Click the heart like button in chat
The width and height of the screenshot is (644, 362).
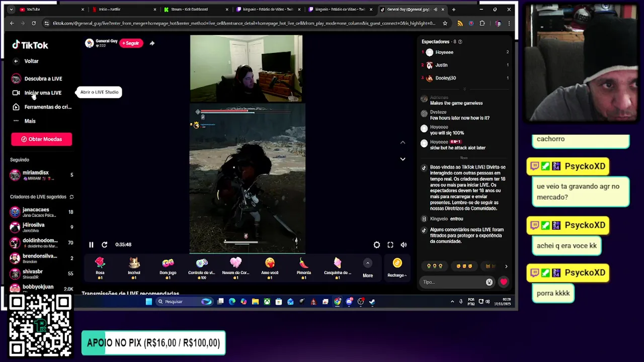(504, 282)
